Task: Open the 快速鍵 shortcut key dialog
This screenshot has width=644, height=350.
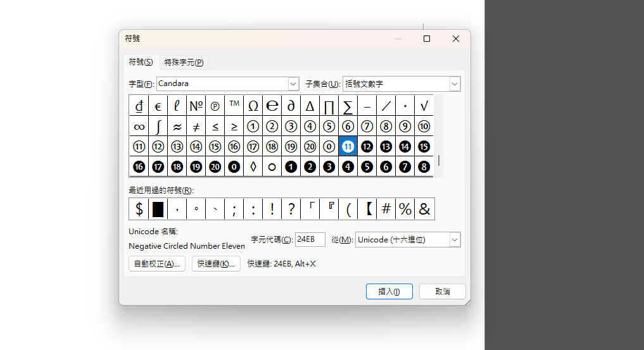Action: click(x=216, y=264)
